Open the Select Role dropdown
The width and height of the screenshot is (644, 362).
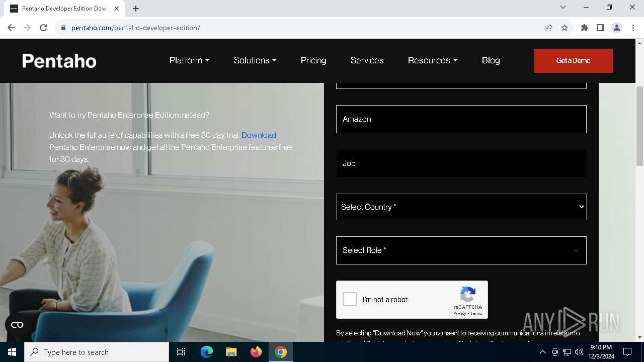(x=461, y=250)
